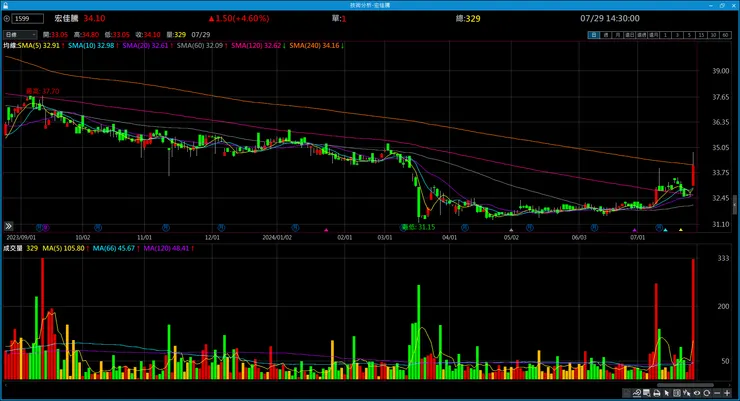
Task: Switch to the 3-minute period tab
Action: tap(677, 35)
